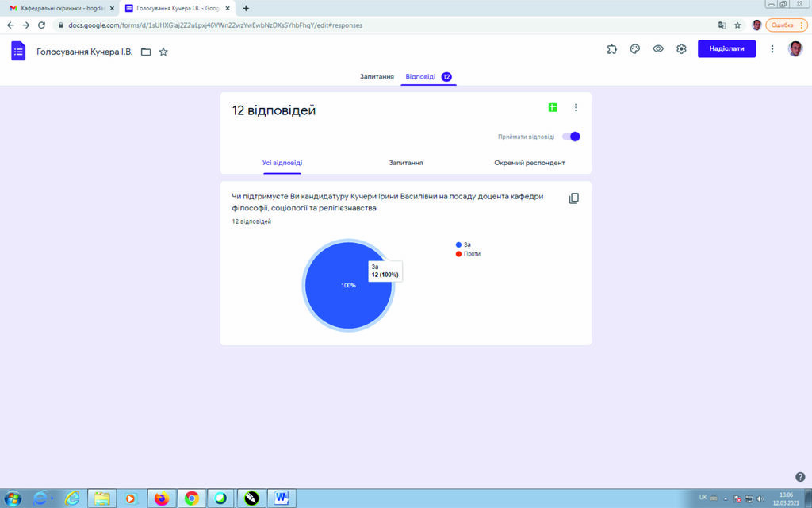
Task: Click the green create spreadsheet icon
Action: (x=553, y=108)
